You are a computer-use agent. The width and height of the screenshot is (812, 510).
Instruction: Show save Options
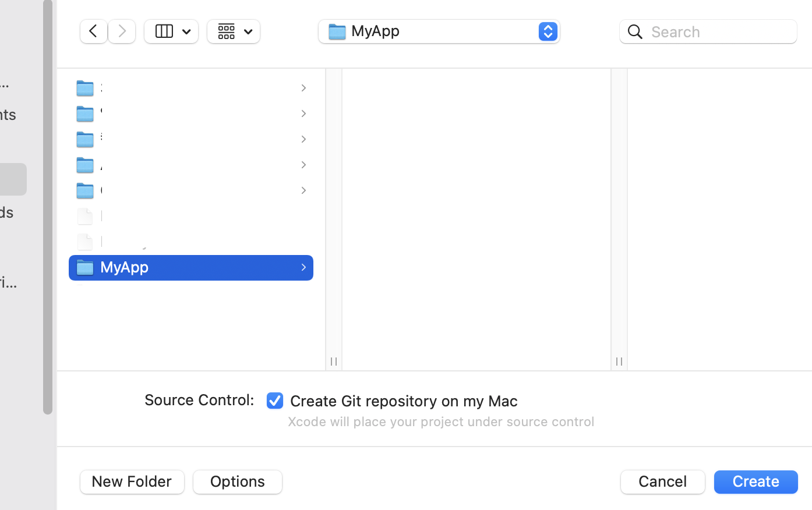pyautogui.click(x=238, y=482)
